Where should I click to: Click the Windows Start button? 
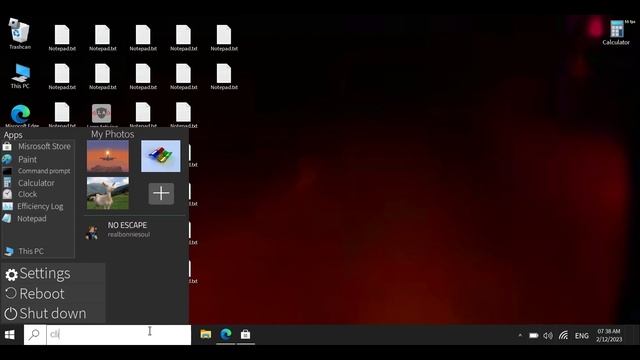tap(10, 335)
